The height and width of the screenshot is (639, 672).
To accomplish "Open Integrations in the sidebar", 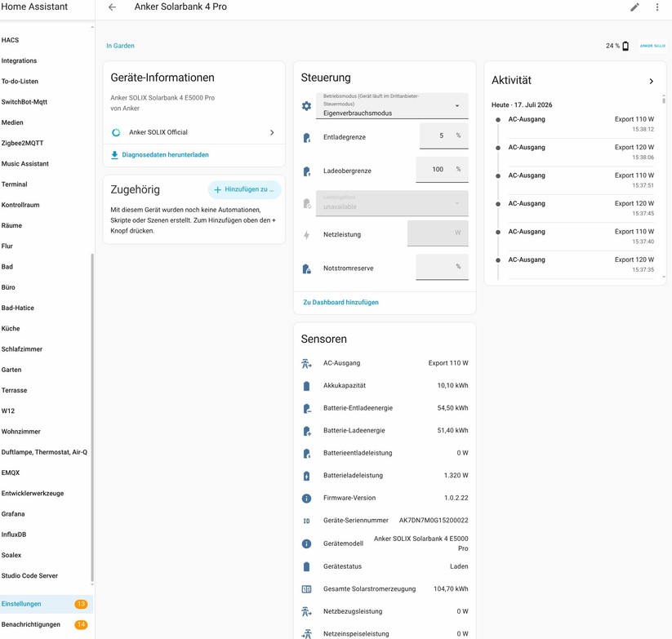I will click(46, 61).
